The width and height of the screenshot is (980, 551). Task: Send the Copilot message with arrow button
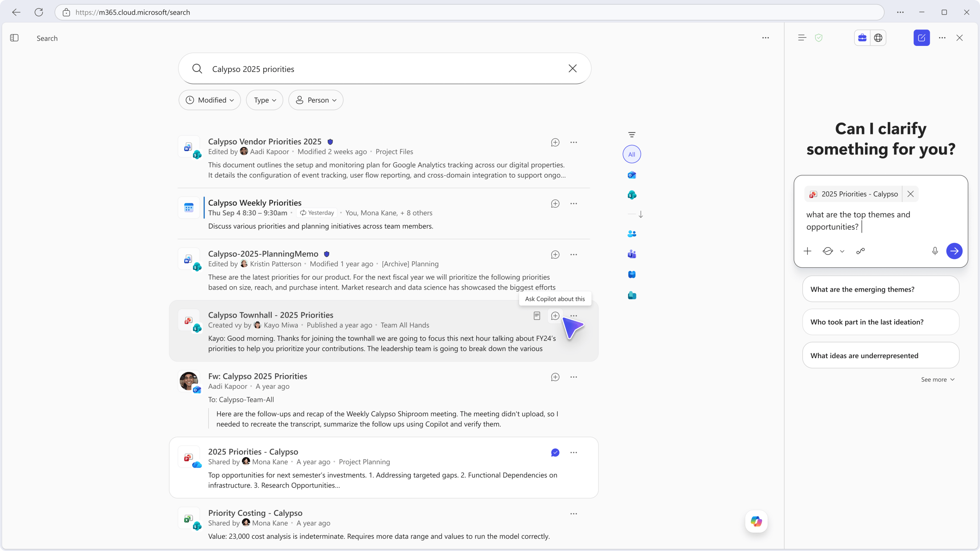(954, 251)
